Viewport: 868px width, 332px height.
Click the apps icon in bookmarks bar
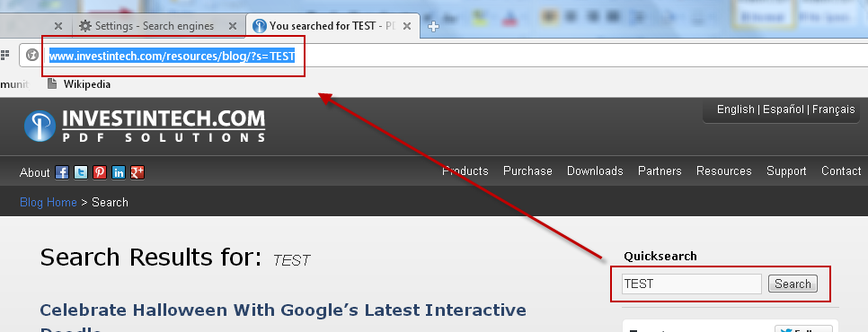[5, 56]
